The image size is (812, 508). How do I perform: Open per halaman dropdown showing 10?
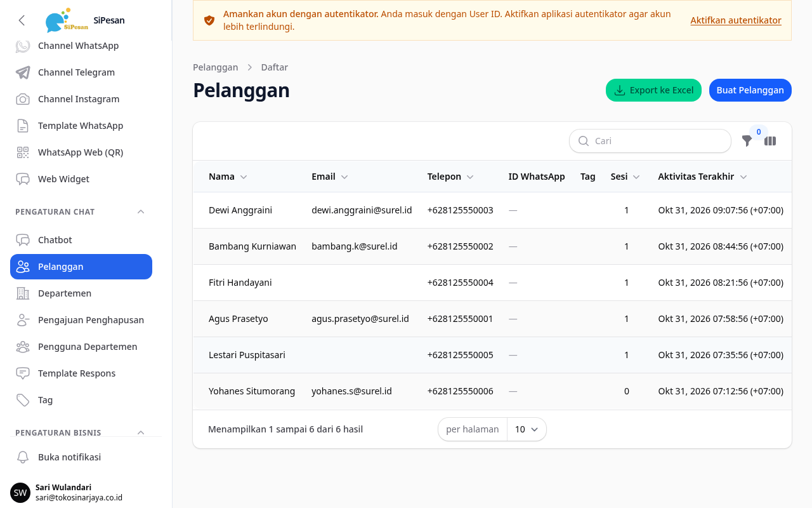tap(527, 429)
